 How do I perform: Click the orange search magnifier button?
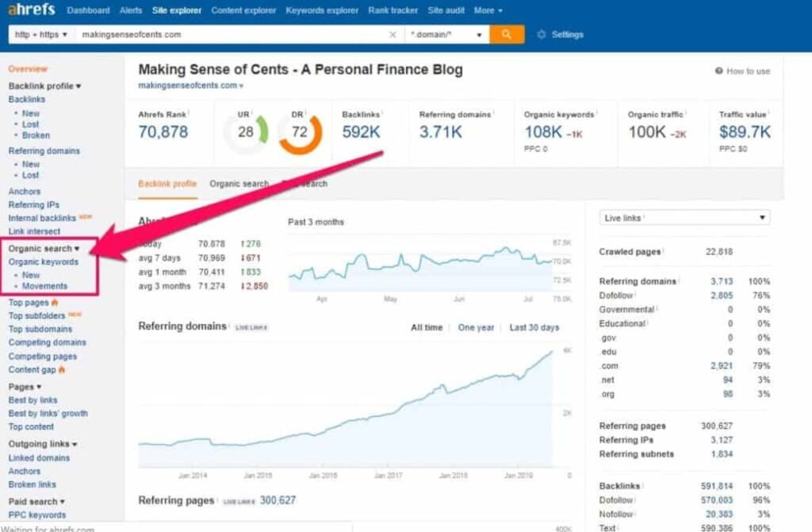(x=507, y=34)
